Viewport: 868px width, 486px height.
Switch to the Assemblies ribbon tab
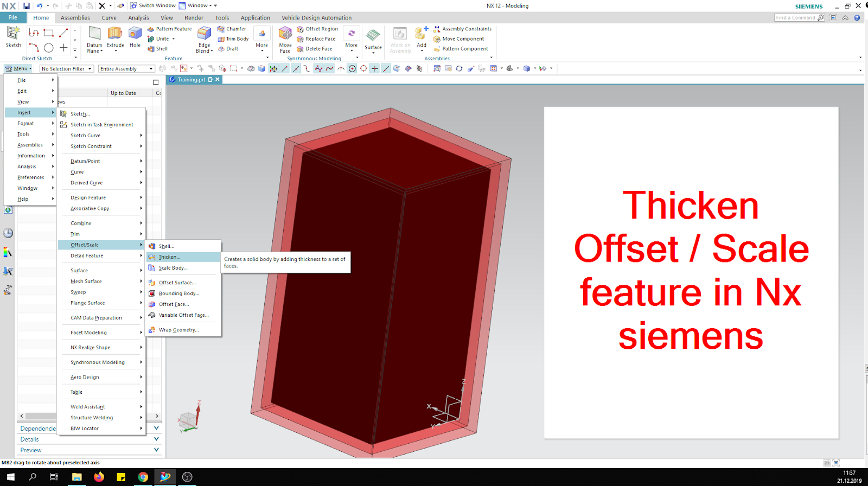pyautogui.click(x=75, y=18)
